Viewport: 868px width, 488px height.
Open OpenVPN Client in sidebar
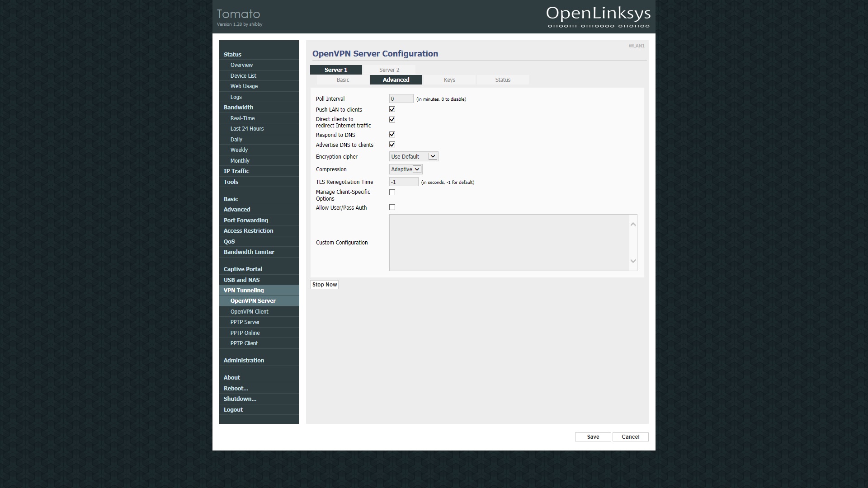[249, 312]
